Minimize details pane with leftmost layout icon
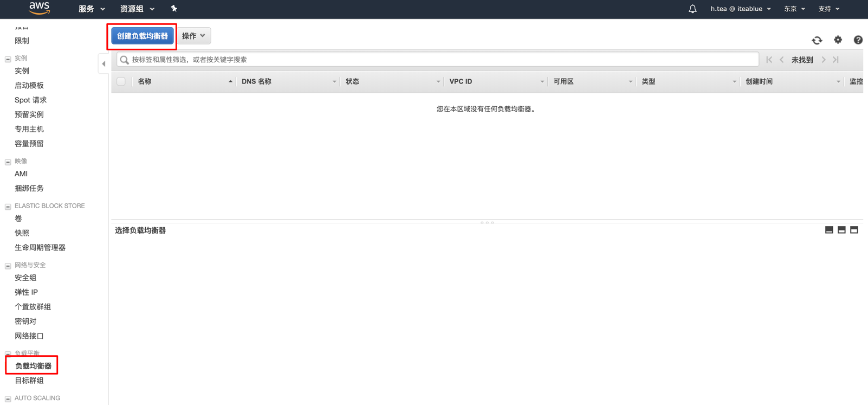Image resolution: width=868 pixels, height=405 pixels. (x=829, y=230)
